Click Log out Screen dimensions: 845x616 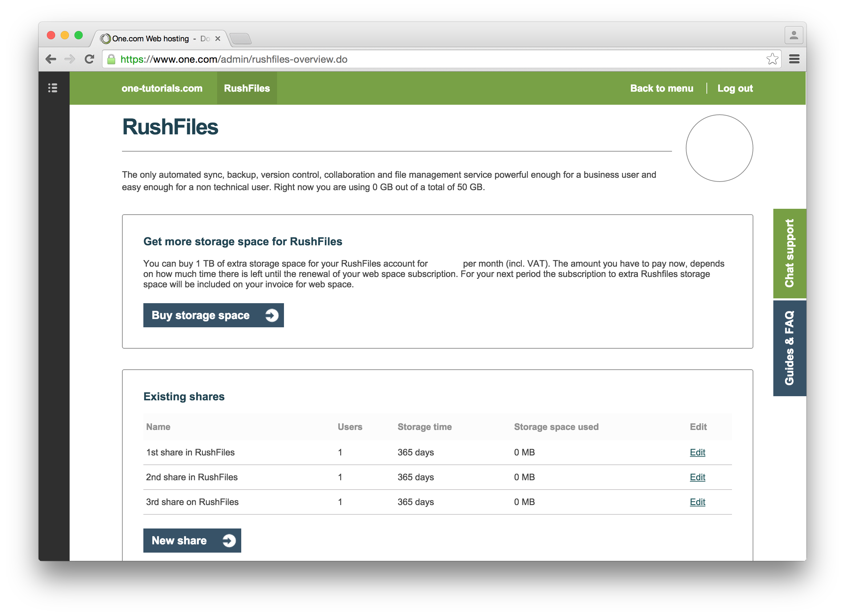[735, 89]
